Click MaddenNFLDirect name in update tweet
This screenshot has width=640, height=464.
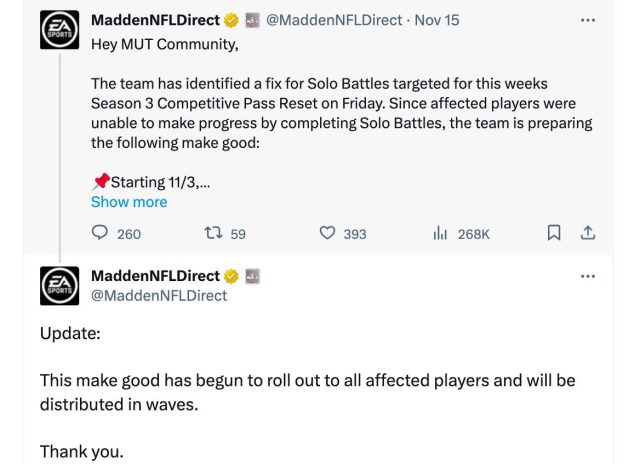tap(155, 275)
